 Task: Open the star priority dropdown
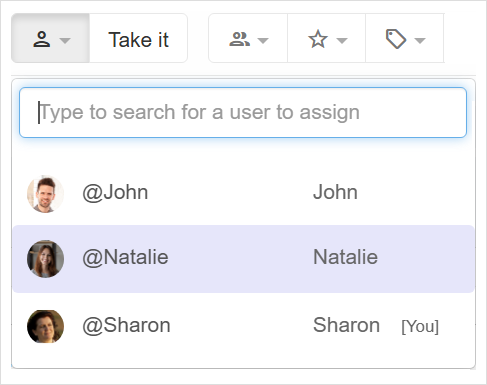326,38
